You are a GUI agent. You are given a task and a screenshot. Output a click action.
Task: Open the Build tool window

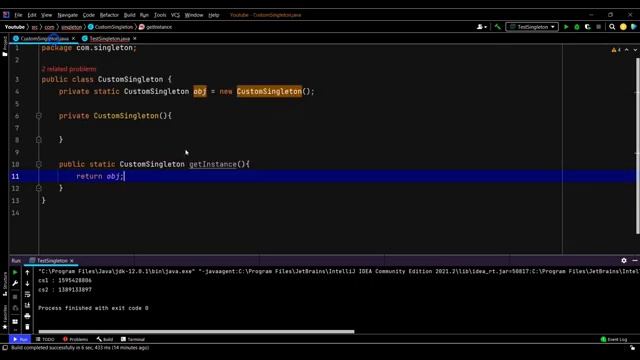click(x=105, y=339)
